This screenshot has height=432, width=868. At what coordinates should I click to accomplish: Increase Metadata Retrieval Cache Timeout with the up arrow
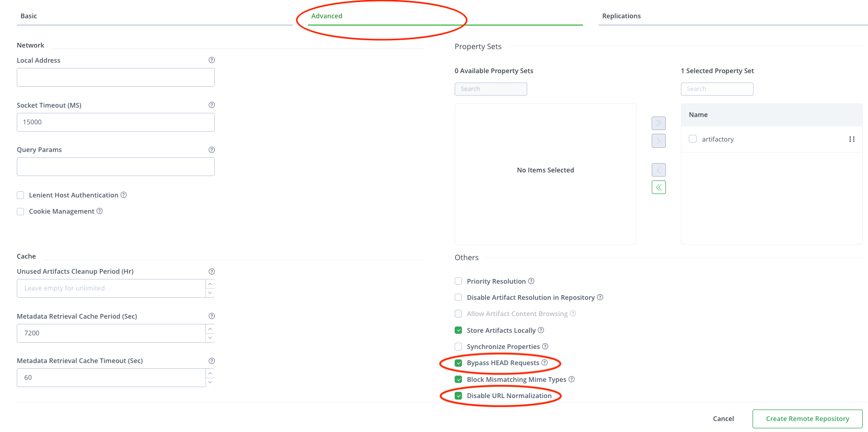(x=210, y=373)
